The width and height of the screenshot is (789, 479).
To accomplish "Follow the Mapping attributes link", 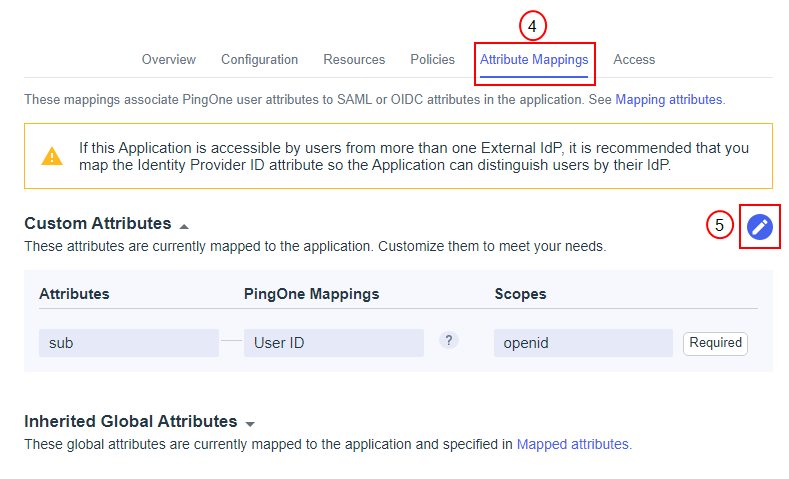I will coord(669,100).
